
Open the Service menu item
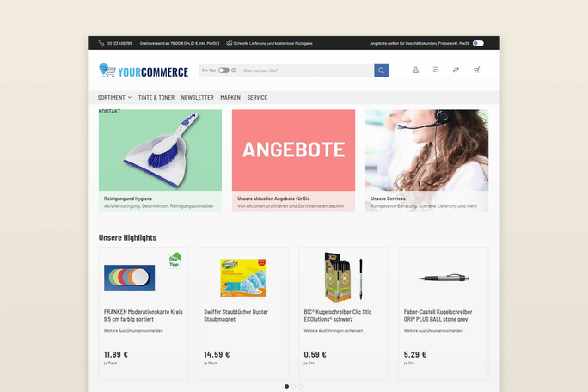coord(257,97)
